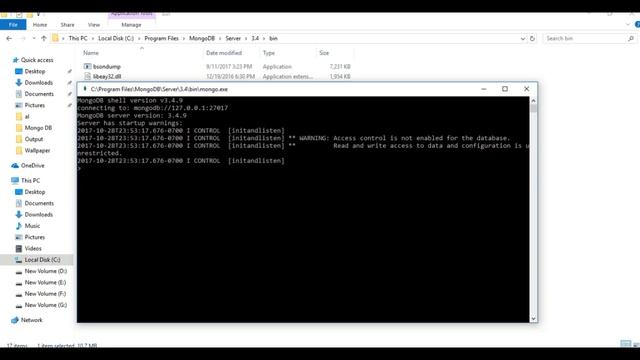Open Desktop under Quick access

(35, 71)
